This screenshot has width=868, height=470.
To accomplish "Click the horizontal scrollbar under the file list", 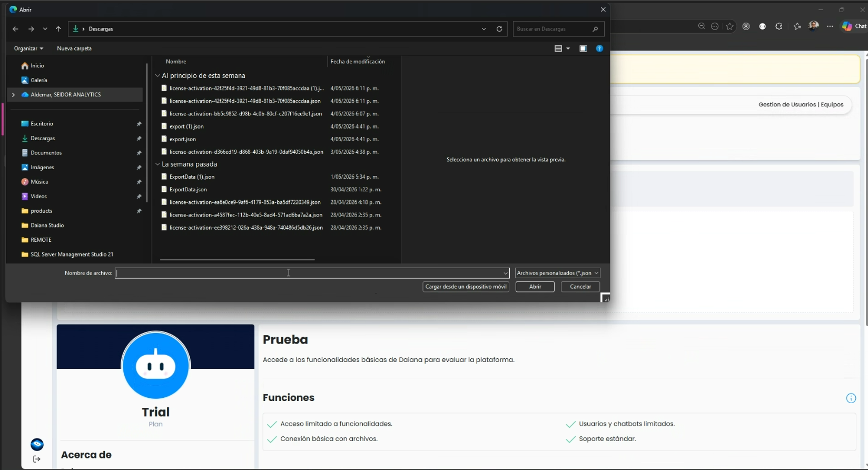I will [237, 260].
